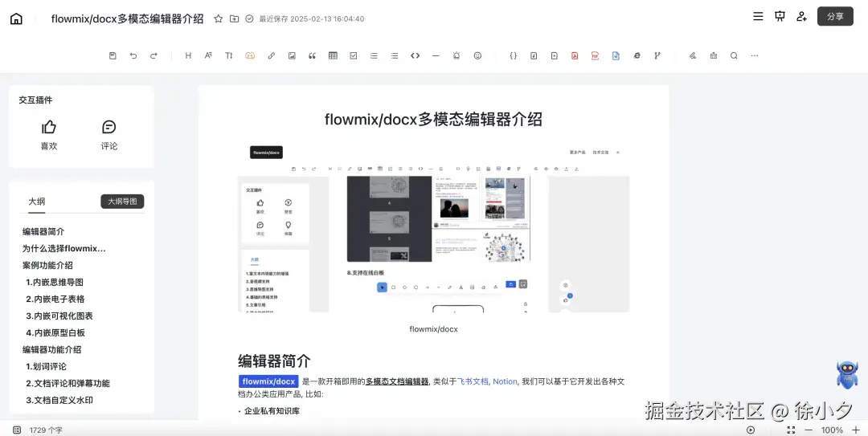Viewport: 868px width, 436px height.
Task: Jump to outline item 3.文档自定义水印
Action: pos(59,400)
